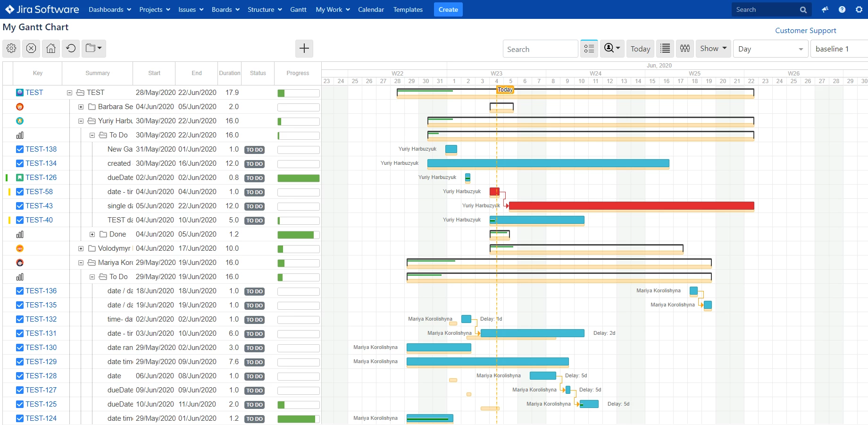Click red TEST-43 Gantt bar
This screenshot has width=868, height=425.
click(x=632, y=205)
